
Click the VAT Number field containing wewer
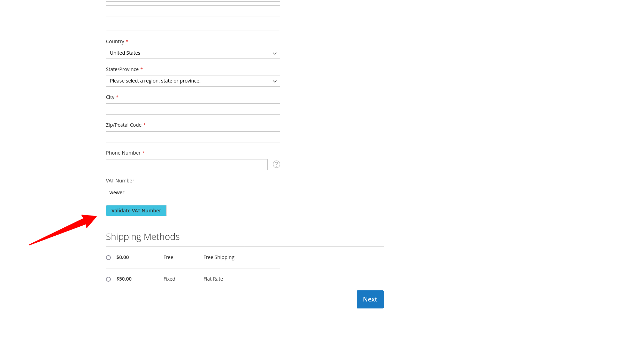point(193,193)
